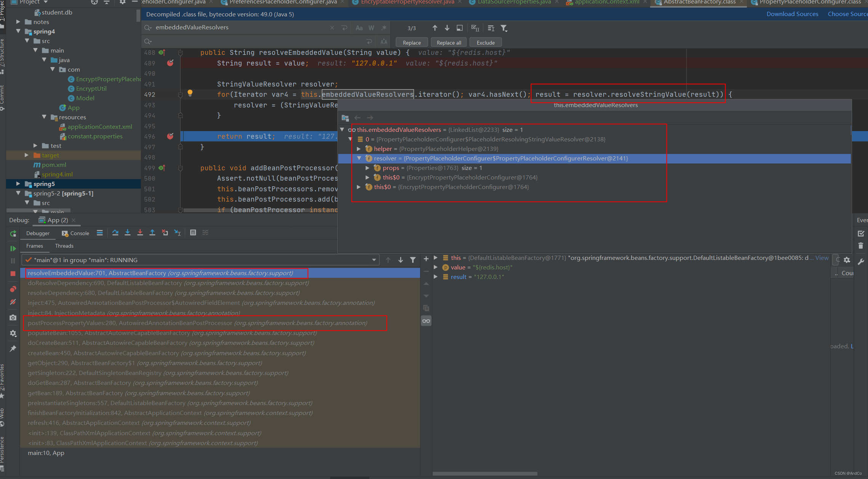Image resolution: width=868 pixels, height=479 pixels.
Task: Click the glasses Show Watches icon
Action: (x=426, y=321)
